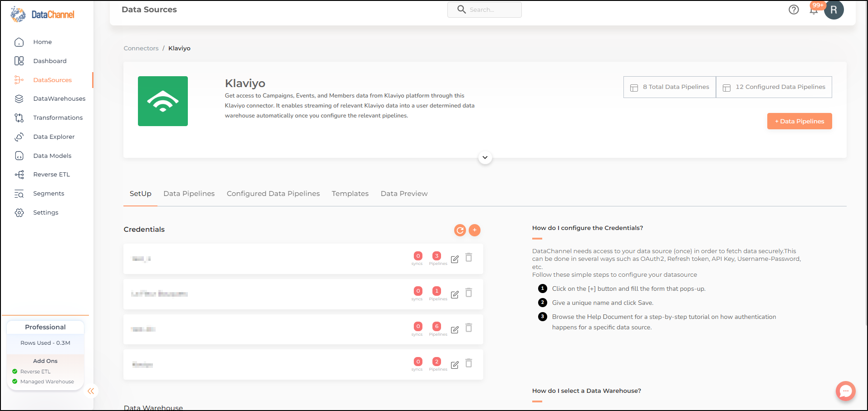
Task: Open the Templates tab
Action: click(x=350, y=194)
